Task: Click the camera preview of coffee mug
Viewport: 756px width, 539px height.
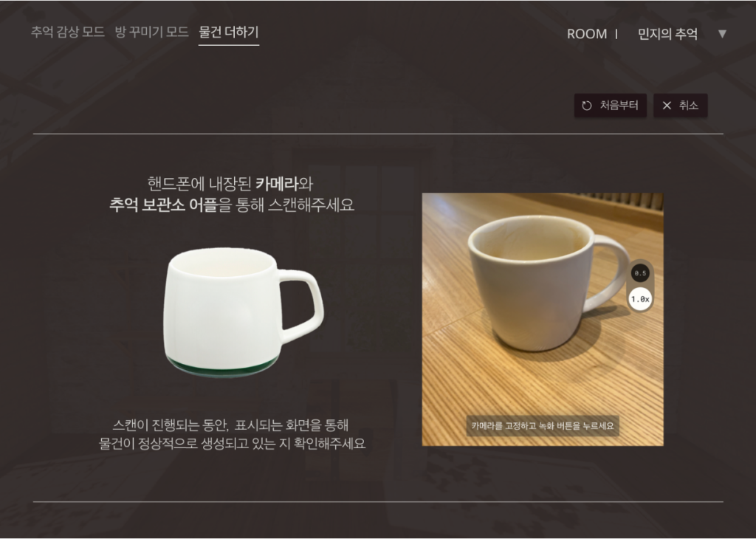Action: (543, 319)
